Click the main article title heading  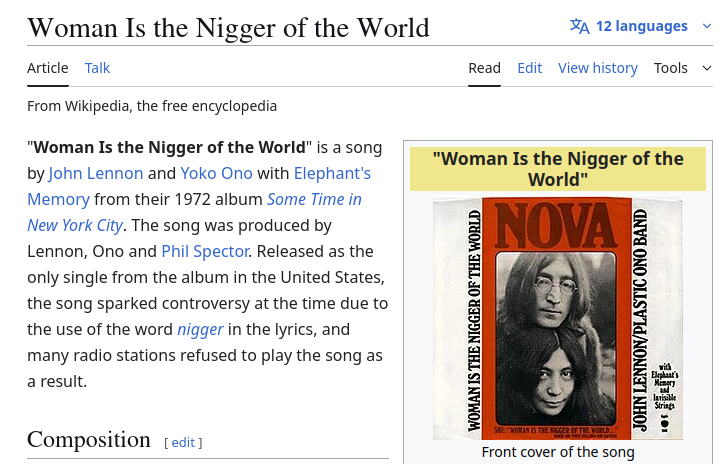(228, 27)
